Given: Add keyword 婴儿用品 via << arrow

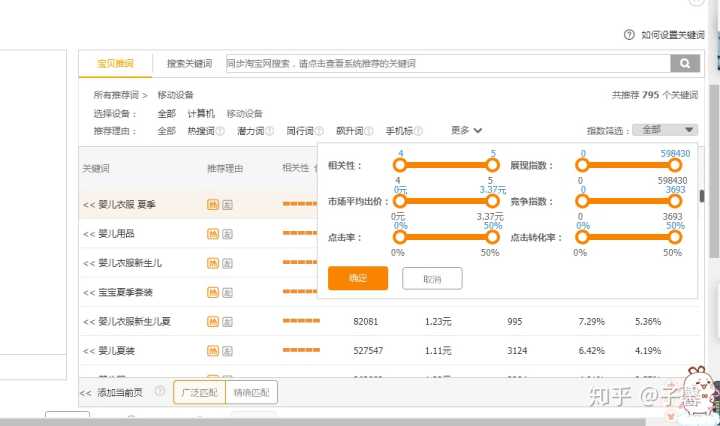Looking at the screenshot, I should (x=88, y=233).
